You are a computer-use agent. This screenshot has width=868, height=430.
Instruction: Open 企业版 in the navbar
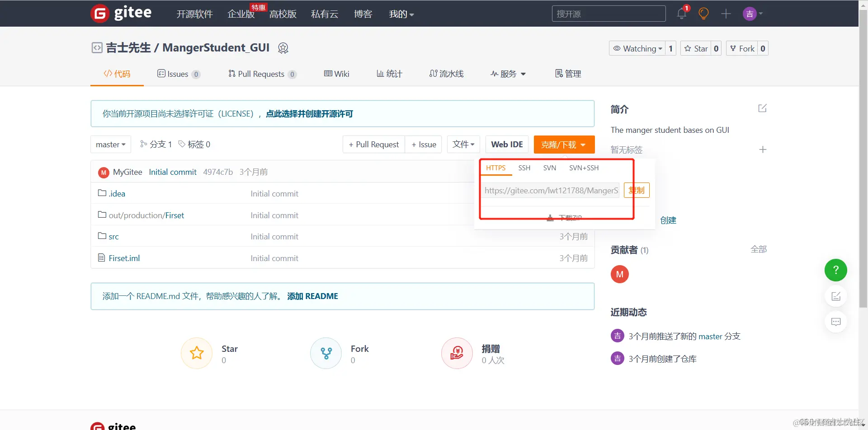(x=241, y=14)
